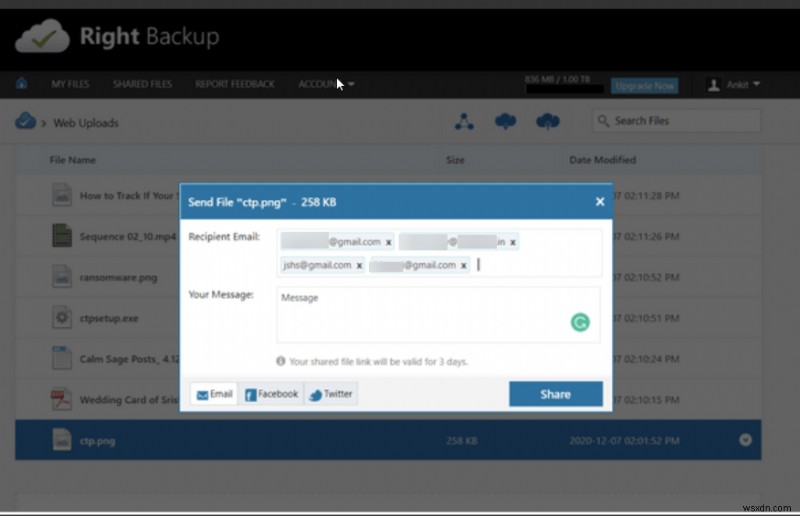Click the 258 KB size of ctp.png

point(461,441)
